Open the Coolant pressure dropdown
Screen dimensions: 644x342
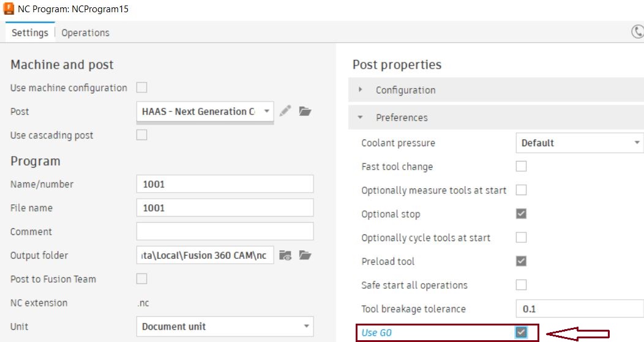pyautogui.click(x=578, y=143)
